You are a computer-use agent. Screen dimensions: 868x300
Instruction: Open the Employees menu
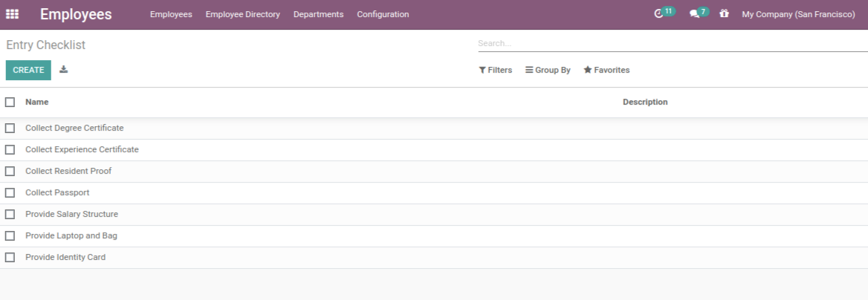(x=171, y=14)
